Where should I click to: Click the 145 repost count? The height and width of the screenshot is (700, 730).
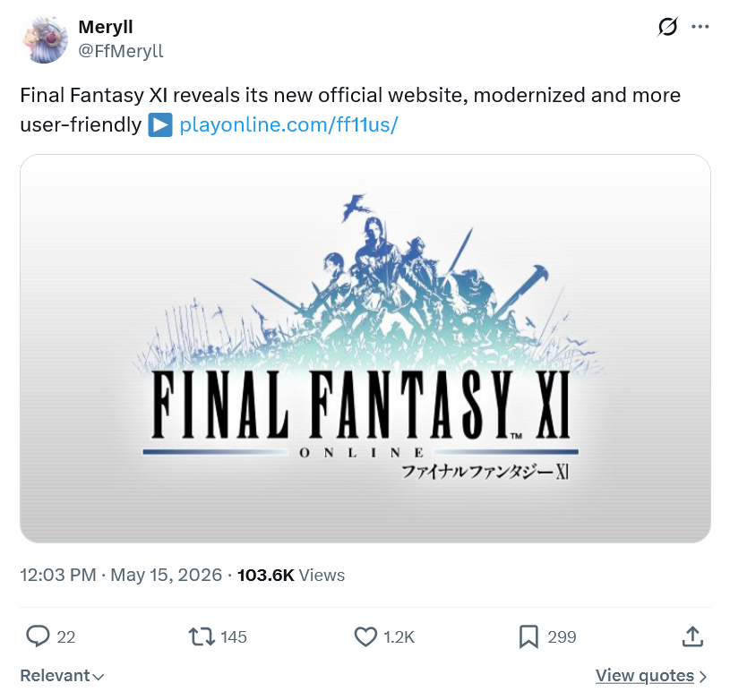[234, 636]
